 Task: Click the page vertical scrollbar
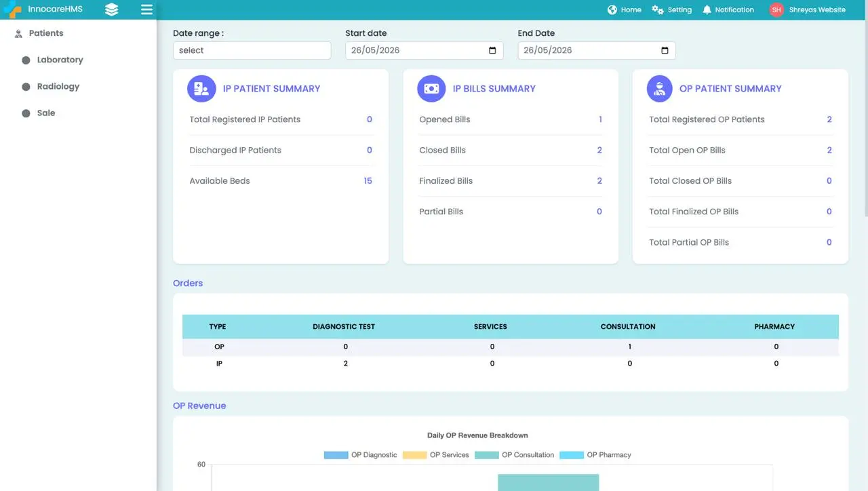865,109
